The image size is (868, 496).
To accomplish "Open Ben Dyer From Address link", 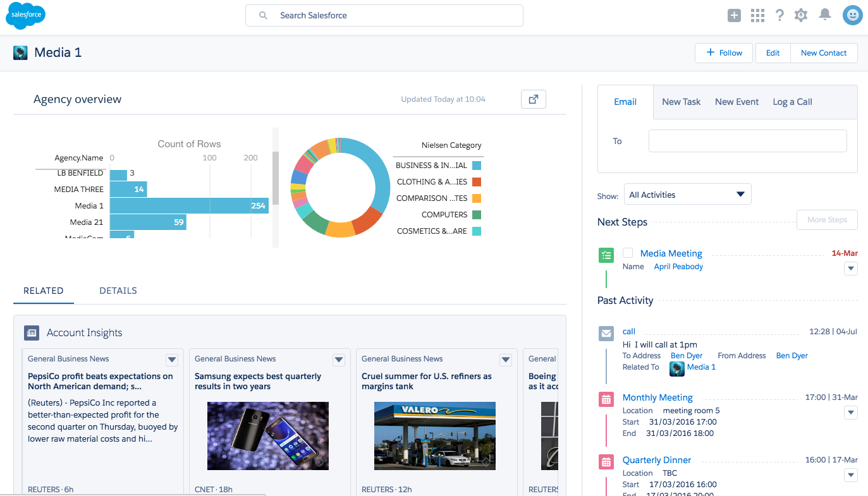I will pos(792,356).
